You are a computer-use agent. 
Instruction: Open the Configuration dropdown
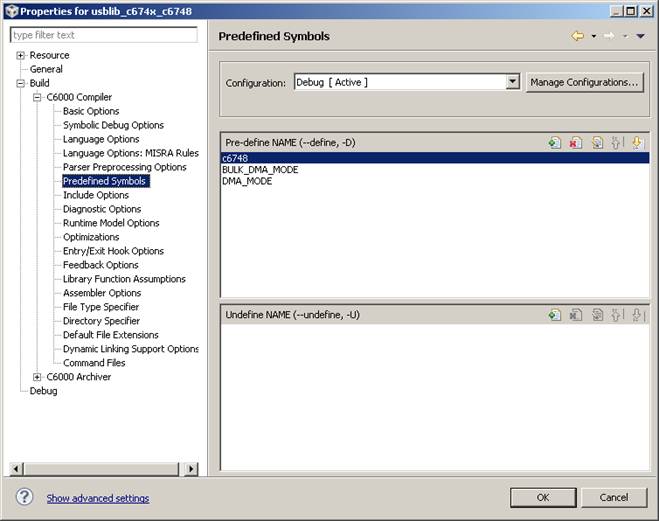tap(512, 82)
